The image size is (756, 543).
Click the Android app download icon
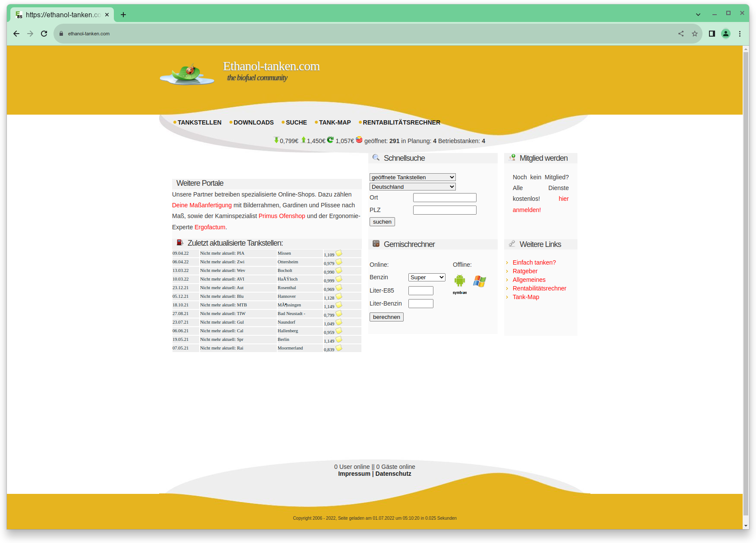[x=459, y=281]
